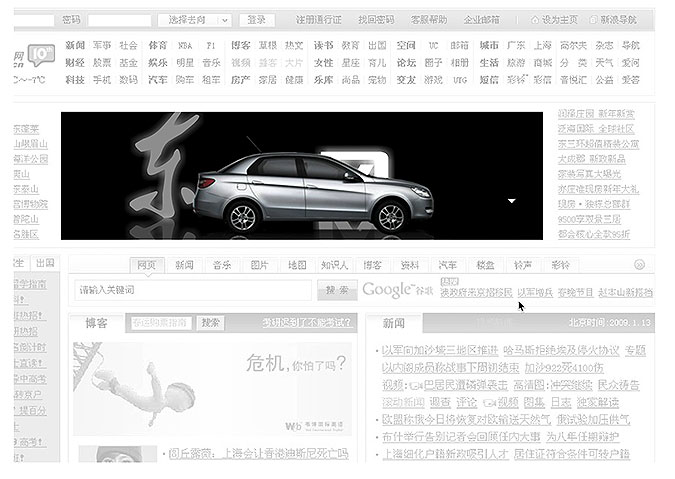Click 搜索 button in 博客 header
The width and height of the screenshot is (675, 479).
coord(211,323)
